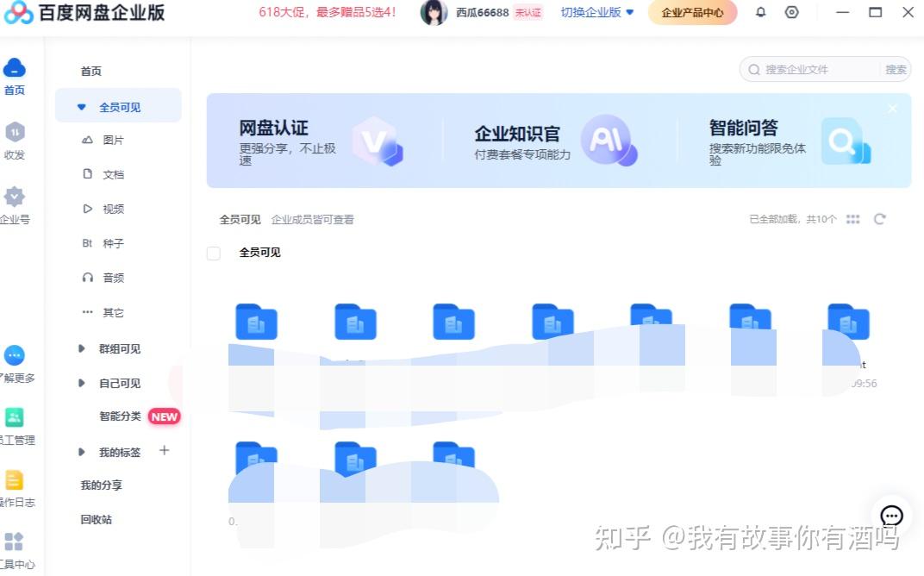Open the last folder in top row
The width and height of the screenshot is (924, 576).
click(848, 322)
